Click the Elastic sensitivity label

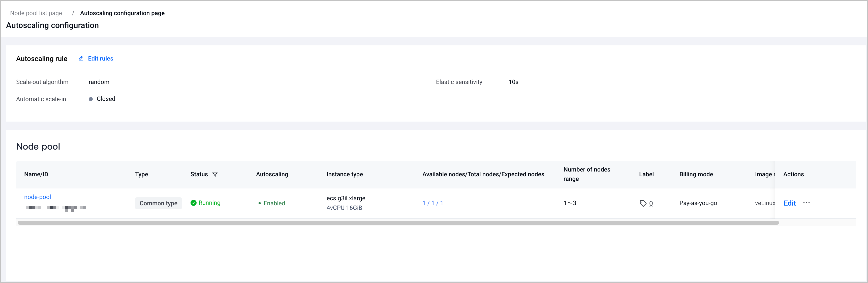[x=459, y=82]
